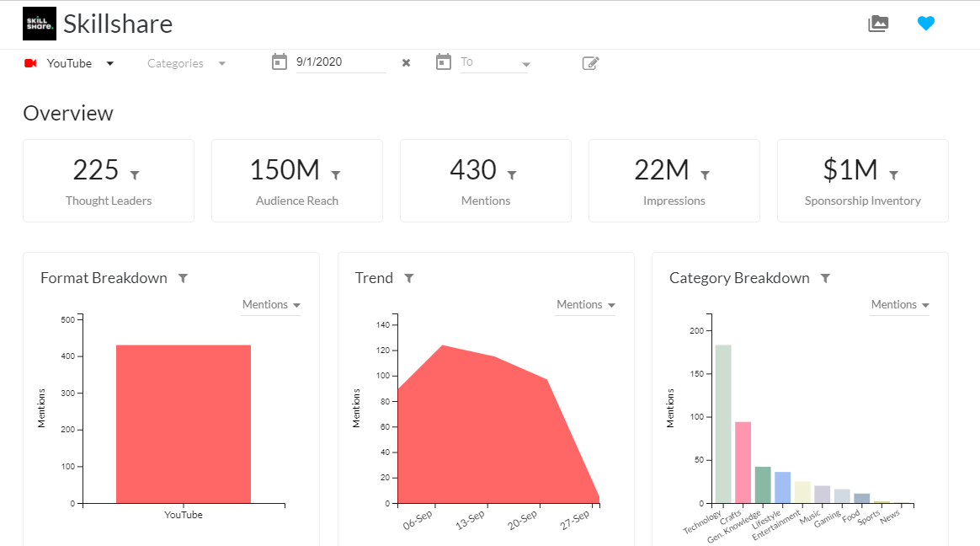Click the Format Breakdown chart title
Image resolution: width=980 pixels, height=546 pixels.
pyautogui.click(x=104, y=278)
